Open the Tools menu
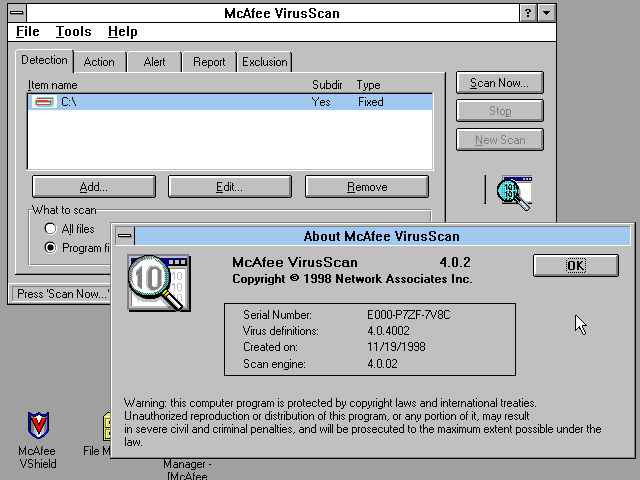The image size is (640, 480). coord(73,31)
